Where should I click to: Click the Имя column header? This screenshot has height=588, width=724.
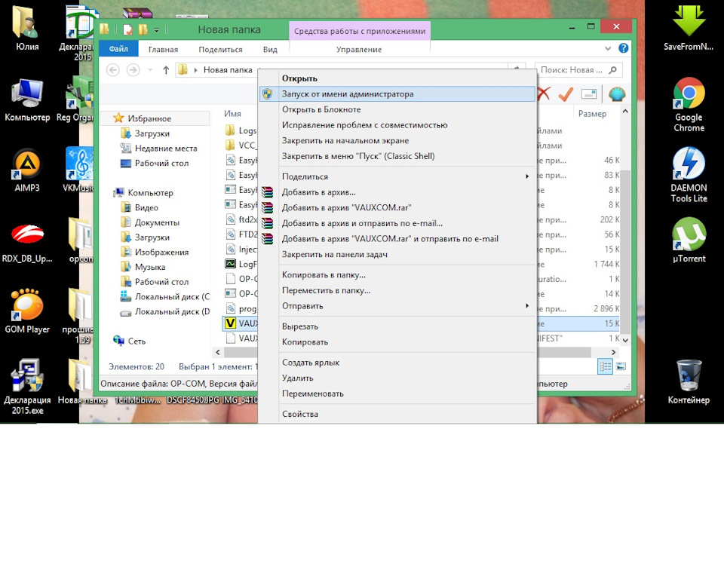click(x=232, y=114)
